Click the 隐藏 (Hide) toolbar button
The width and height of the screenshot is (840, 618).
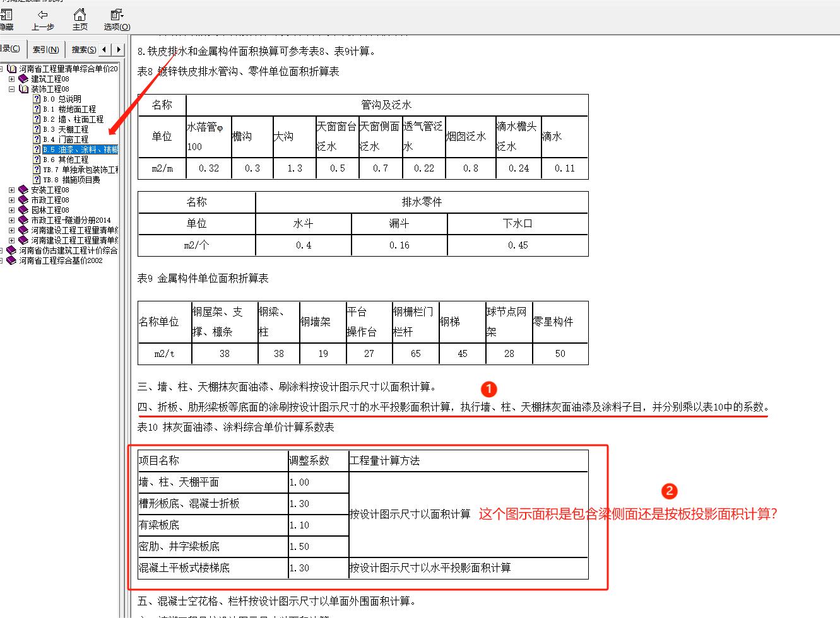coord(5,19)
